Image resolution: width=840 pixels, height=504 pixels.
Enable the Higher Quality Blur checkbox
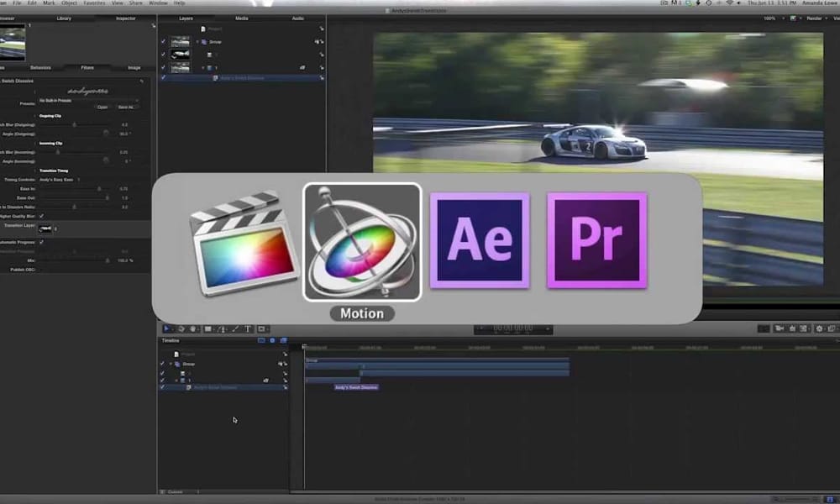coord(42,214)
